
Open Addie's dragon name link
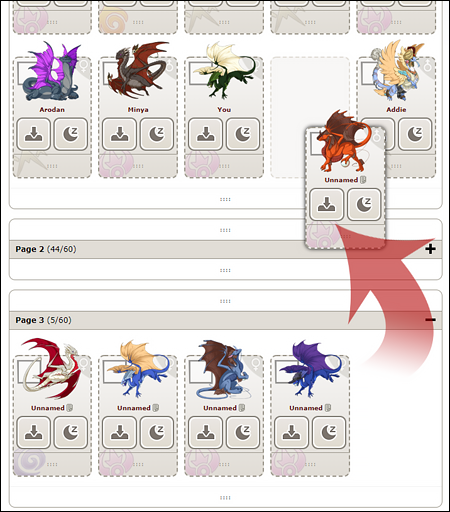pyautogui.click(x=396, y=110)
